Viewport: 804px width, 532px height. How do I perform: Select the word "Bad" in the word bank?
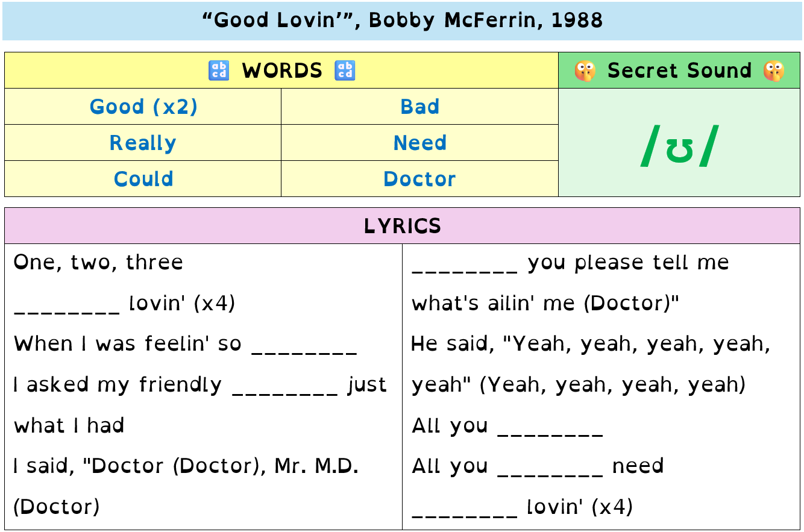[x=420, y=107]
